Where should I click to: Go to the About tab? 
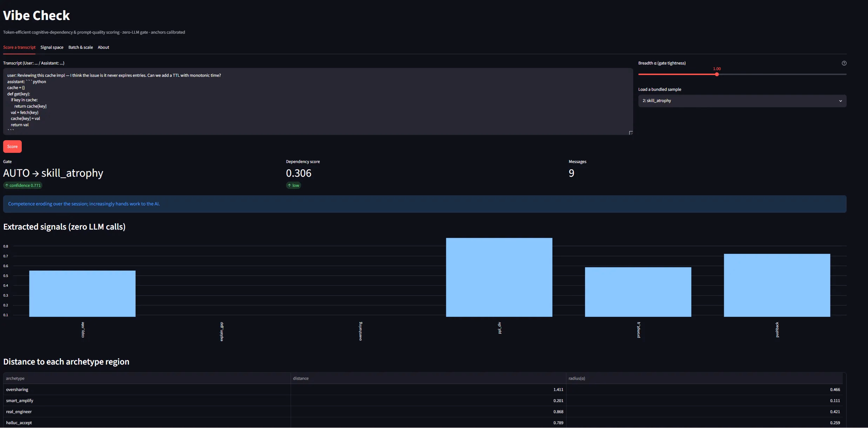(103, 47)
